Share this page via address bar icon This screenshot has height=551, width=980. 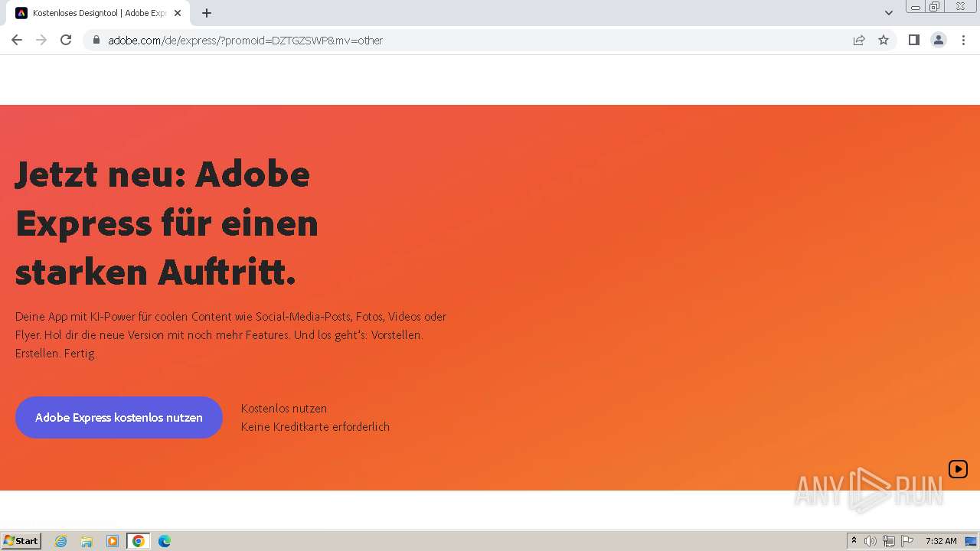tap(859, 40)
